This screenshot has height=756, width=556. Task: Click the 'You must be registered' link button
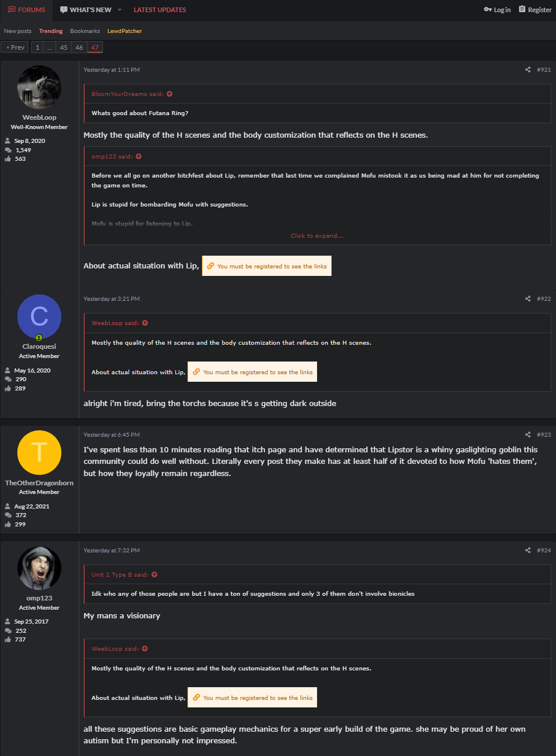(266, 265)
